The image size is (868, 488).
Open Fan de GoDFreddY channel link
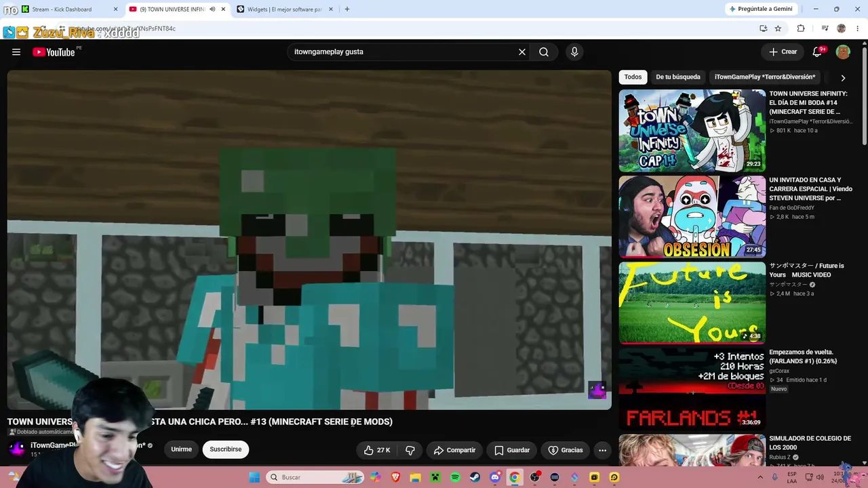[792, 208]
